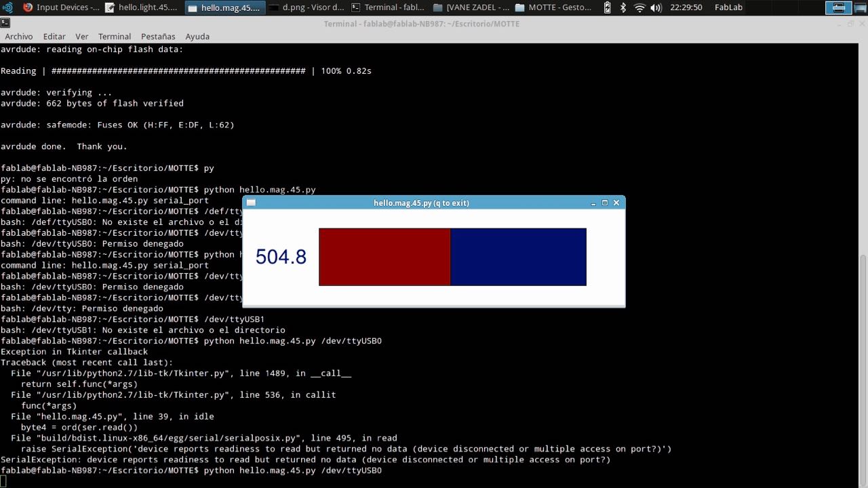Click the battery status icon

click(x=607, y=7)
